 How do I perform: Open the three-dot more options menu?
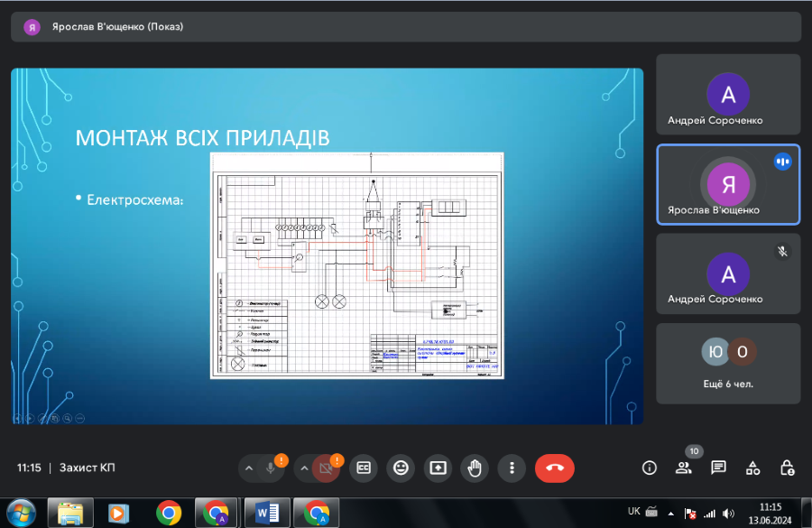(x=512, y=468)
